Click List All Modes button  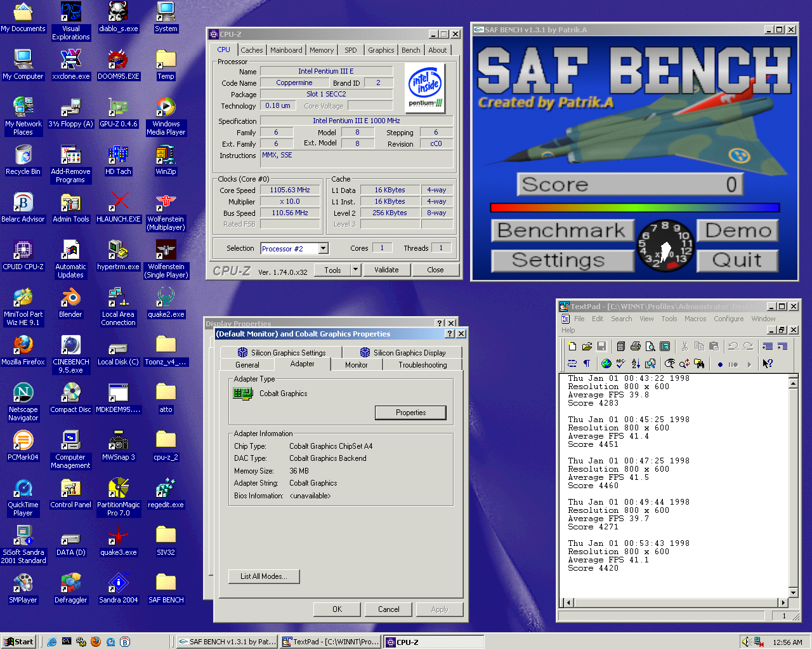click(x=264, y=576)
